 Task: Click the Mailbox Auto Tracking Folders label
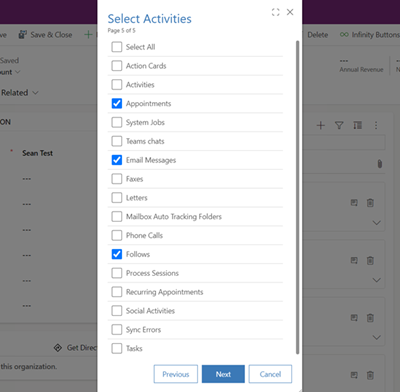174,217
